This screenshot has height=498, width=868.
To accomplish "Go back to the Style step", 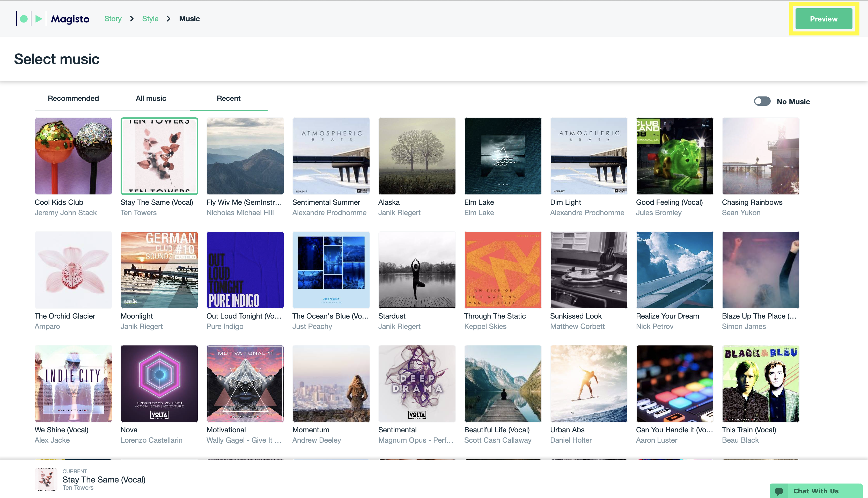I will 150,19.
